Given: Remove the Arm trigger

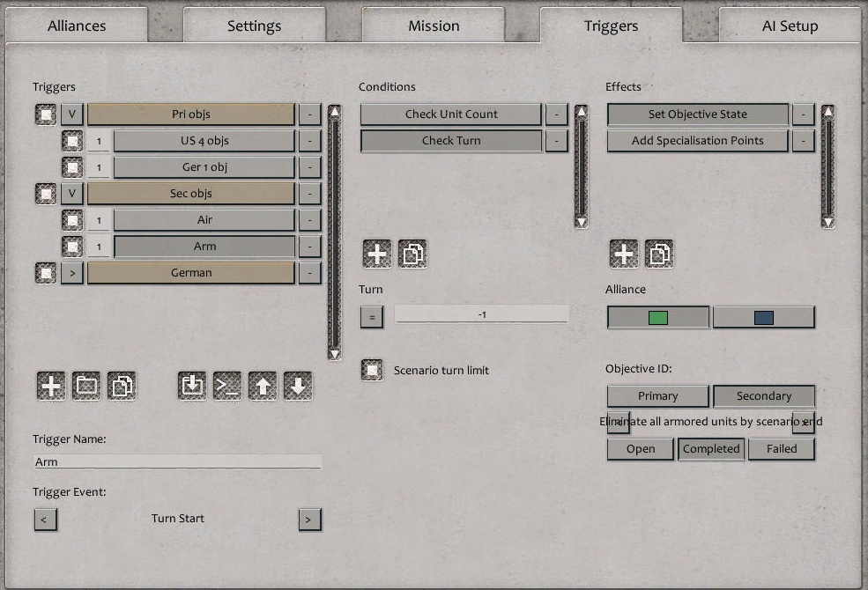Looking at the screenshot, I should click(310, 247).
